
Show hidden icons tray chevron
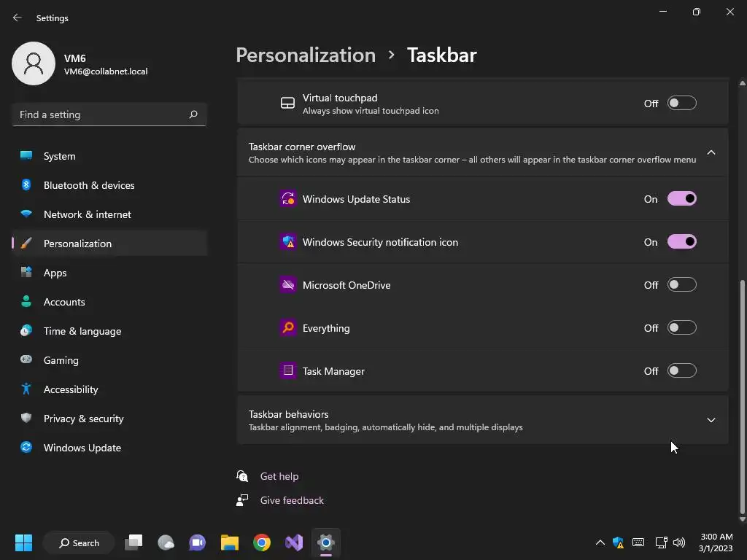point(600,542)
